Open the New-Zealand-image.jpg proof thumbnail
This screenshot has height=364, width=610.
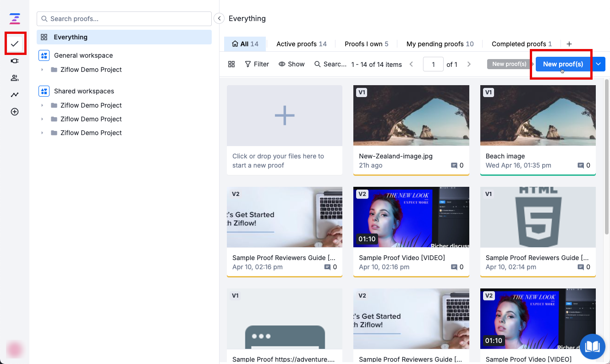point(411,115)
